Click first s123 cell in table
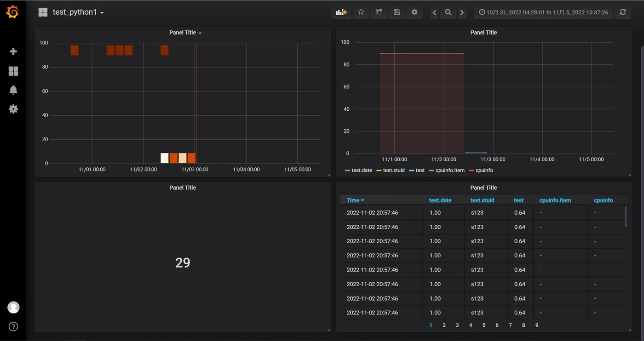Screen dimensions: 644x341 [477, 213]
